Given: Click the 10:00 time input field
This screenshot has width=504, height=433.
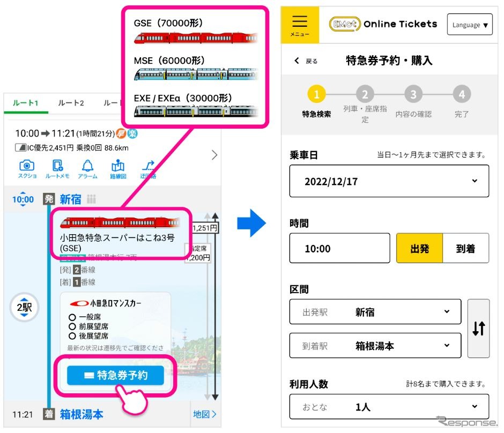Looking at the screenshot, I should point(340,248).
